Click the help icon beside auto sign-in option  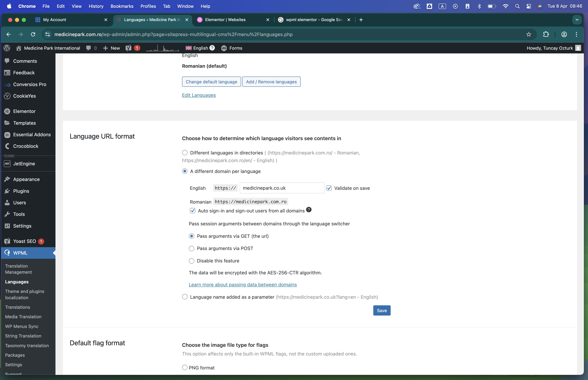pos(309,210)
